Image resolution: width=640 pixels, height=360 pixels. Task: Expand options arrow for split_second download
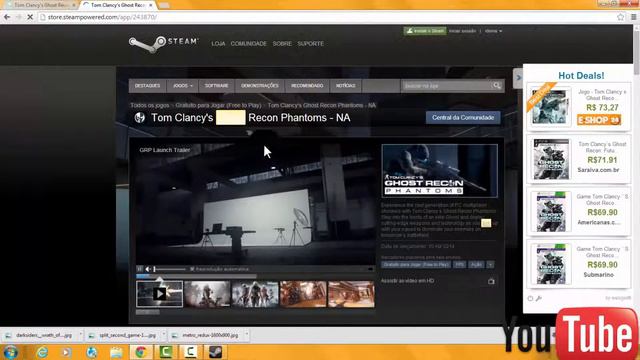click(164, 335)
